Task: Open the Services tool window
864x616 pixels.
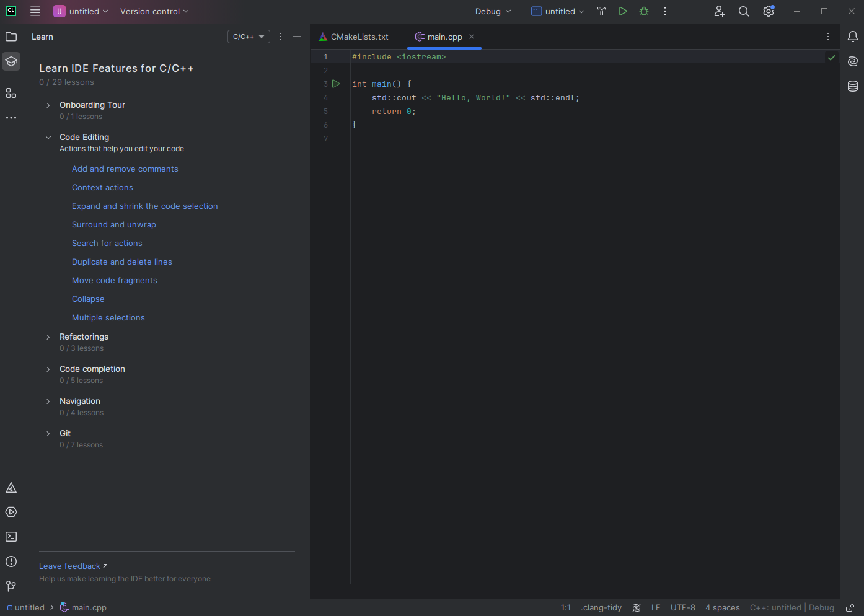Action: tap(11, 512)
